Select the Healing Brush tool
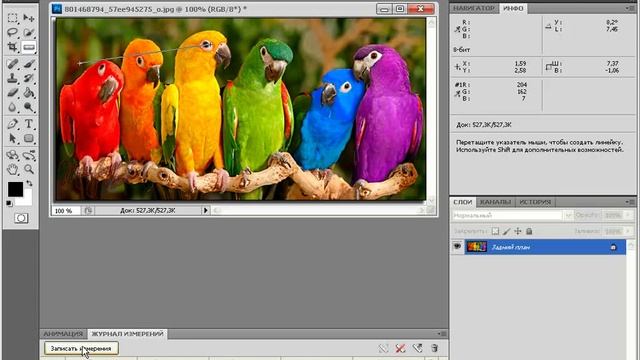This screenshot has height=360, width=640. (13, 64)
